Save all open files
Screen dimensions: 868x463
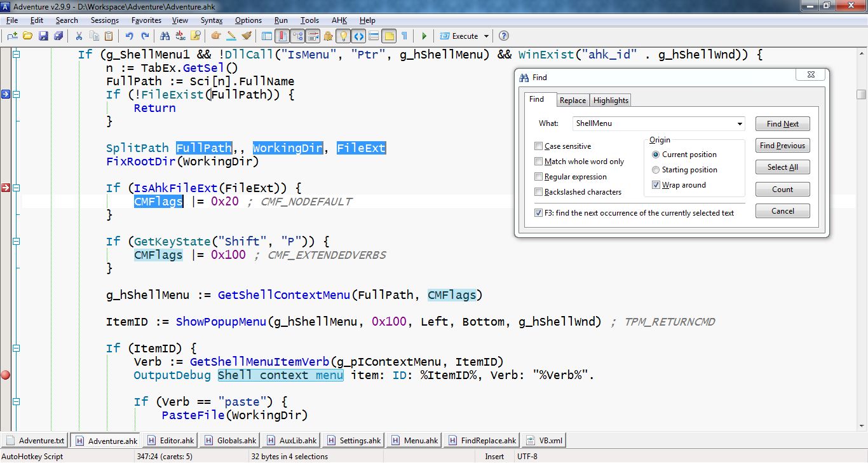pyautogui.click(x=57, y=36)
